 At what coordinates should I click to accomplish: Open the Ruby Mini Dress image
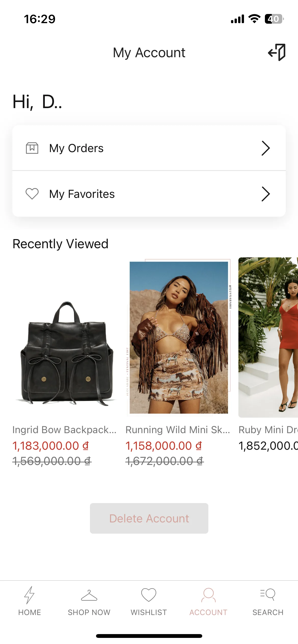(x=268, y=338)
